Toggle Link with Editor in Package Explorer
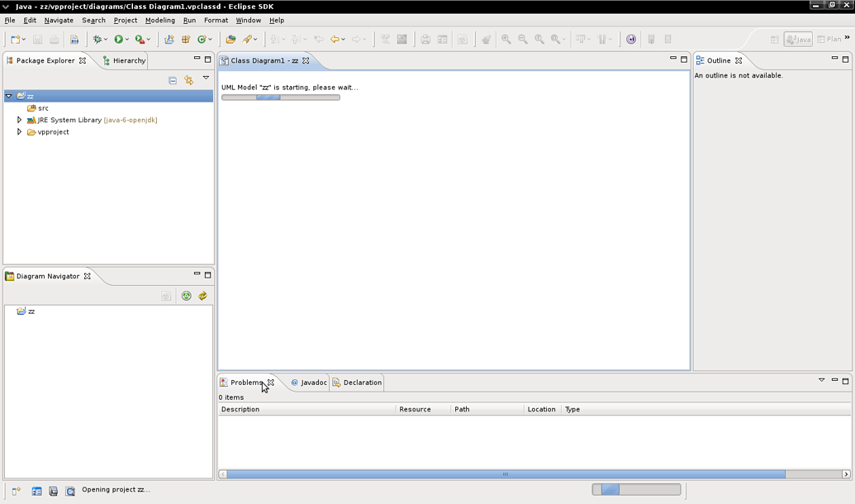The image size is (855, 504). [x=188, y=78]
